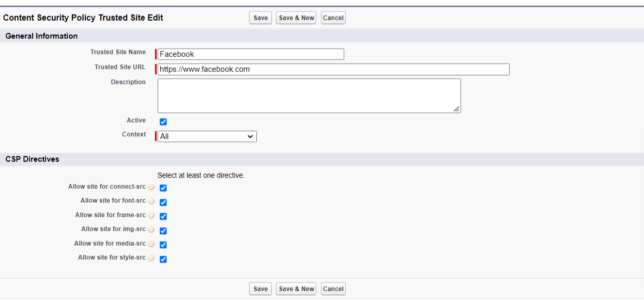The width and height of the screenshot is (644, 300).
Task: Disable Allow site for media-src
Action: [x=163, y=245]
